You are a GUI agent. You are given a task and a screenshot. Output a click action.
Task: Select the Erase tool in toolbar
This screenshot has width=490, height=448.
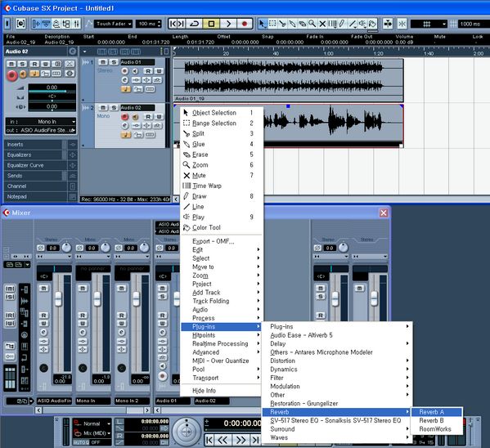303,24
